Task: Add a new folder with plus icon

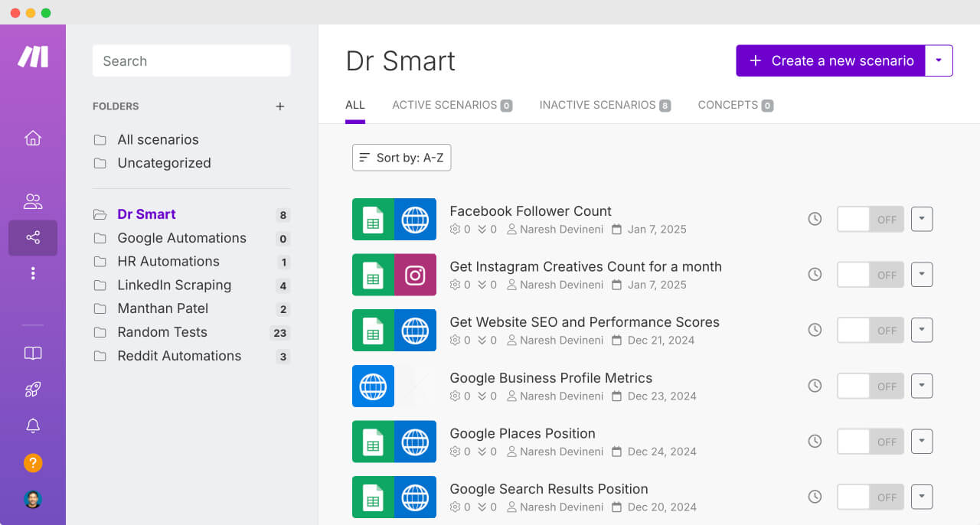Action: [280, 106]
